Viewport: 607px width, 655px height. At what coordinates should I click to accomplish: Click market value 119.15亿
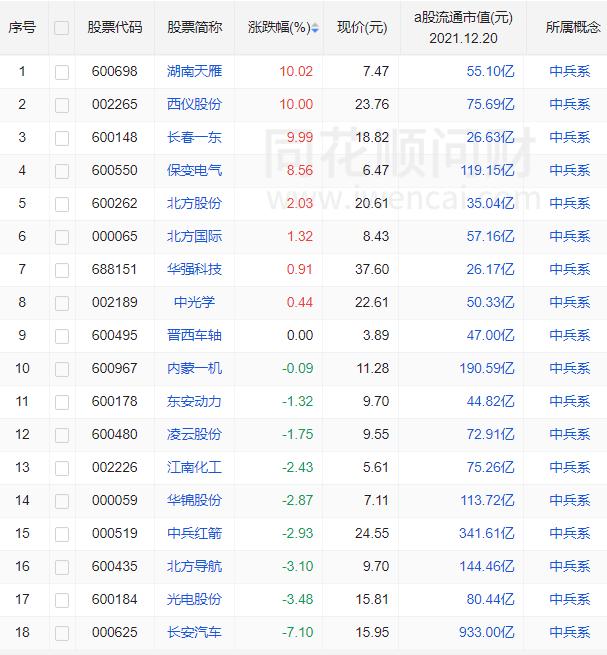pyautogui.click(x=487, y=170)
